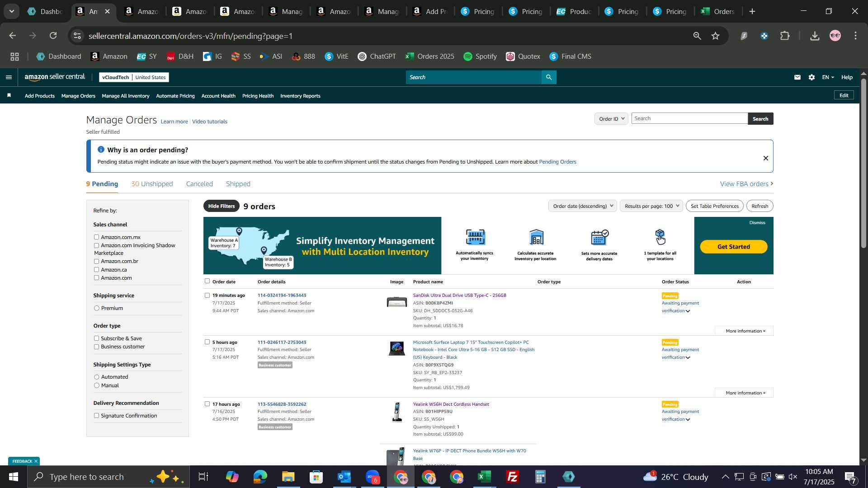
Task: Open the Spotify bookmark
Action: 480,56
